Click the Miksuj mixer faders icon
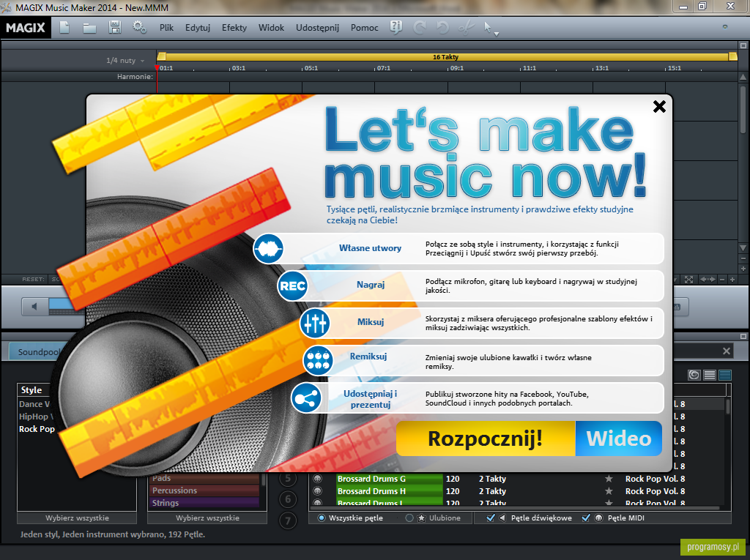The width and height of the screenshot is (750, 560). tap(315, 324)
